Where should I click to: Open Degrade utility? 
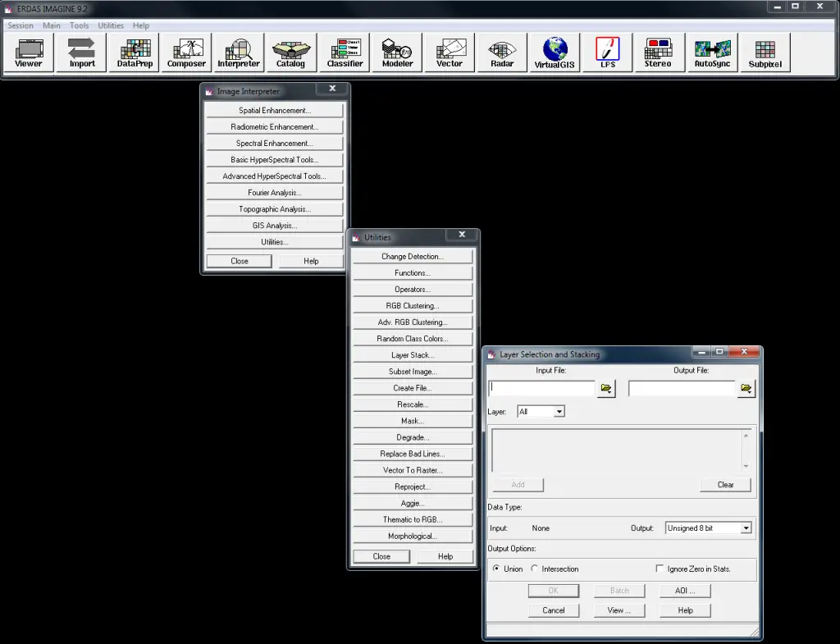(413, 437)
